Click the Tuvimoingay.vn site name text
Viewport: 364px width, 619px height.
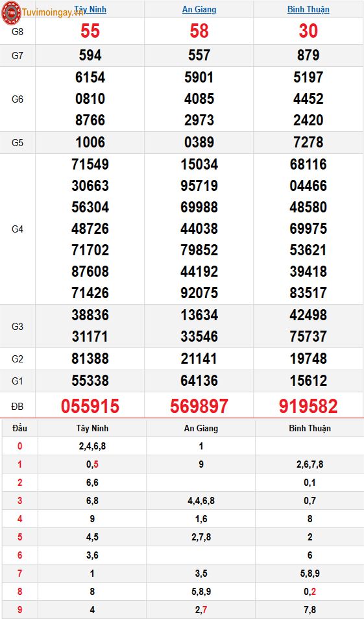coord(53,12)
